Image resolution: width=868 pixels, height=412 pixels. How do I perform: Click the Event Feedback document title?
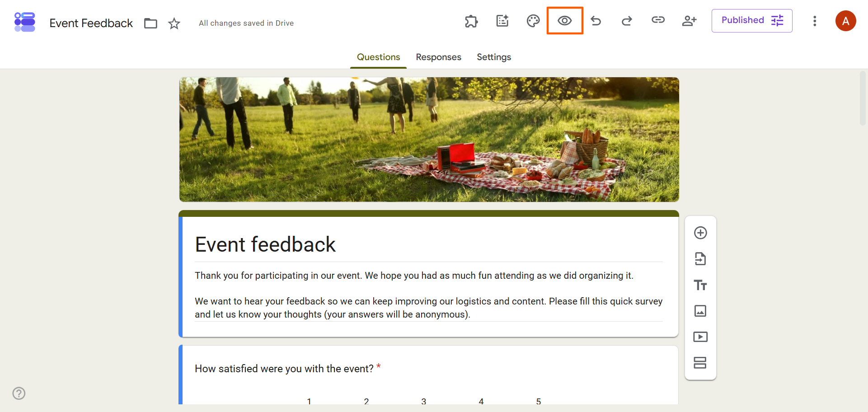pos(91,23)
